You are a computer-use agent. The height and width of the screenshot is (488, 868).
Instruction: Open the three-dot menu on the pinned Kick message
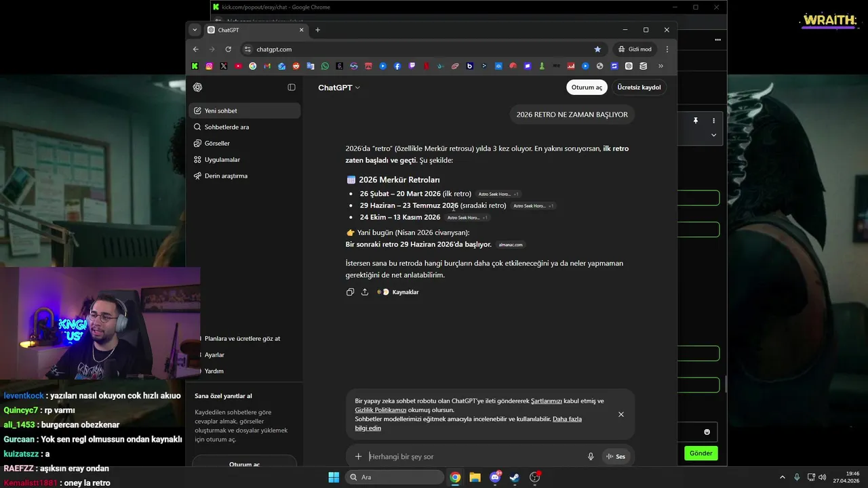click(713, 121)
